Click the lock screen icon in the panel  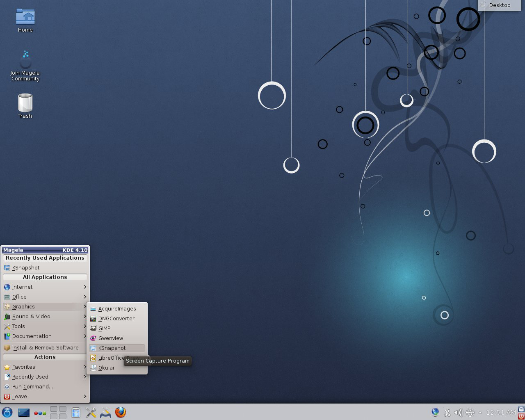(x=521, y=409)
